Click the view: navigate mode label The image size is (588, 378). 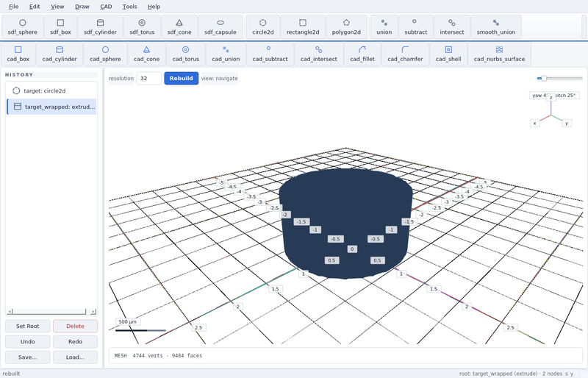[219, 78]
